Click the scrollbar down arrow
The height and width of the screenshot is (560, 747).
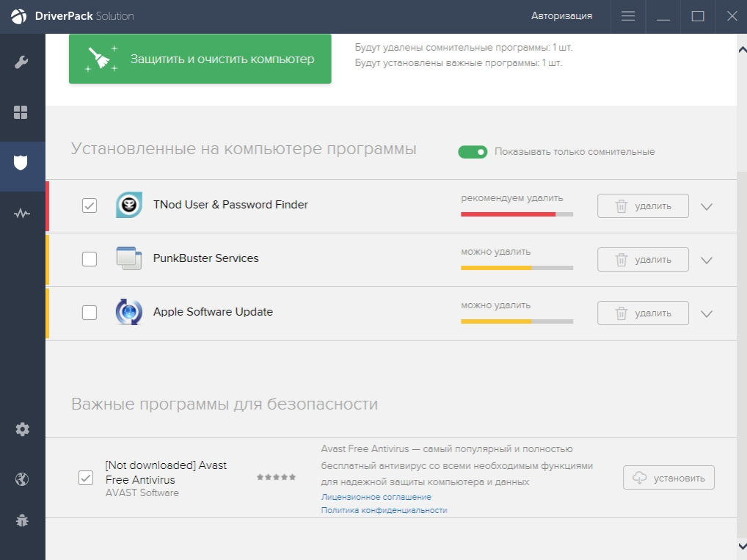[740, 545]
